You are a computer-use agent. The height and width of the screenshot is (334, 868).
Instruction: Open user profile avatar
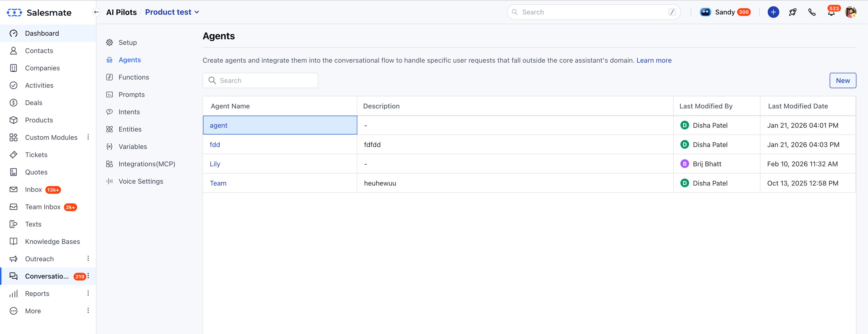click(850, 12)
